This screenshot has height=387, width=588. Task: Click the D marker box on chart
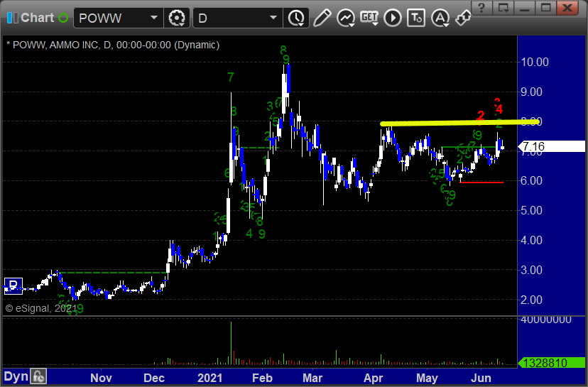click(13, 286)
